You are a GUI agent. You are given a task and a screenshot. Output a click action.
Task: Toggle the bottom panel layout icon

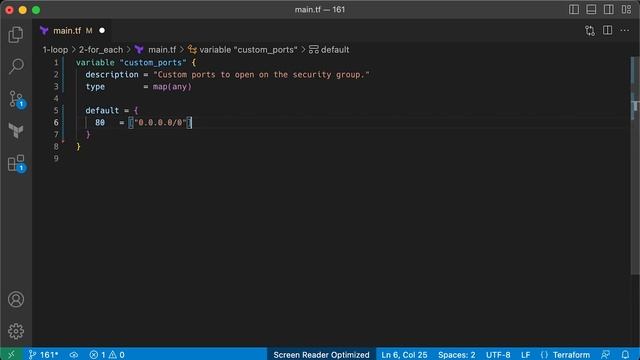click(x=591, y=9)
